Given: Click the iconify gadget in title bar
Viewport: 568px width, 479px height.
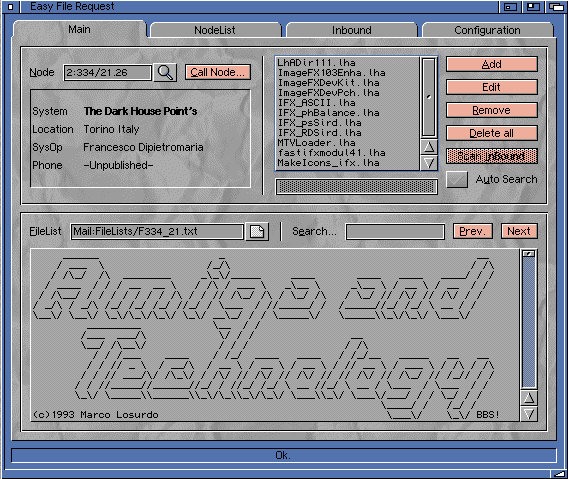Looking at the screenshot, I should click(x=510, y=7).
